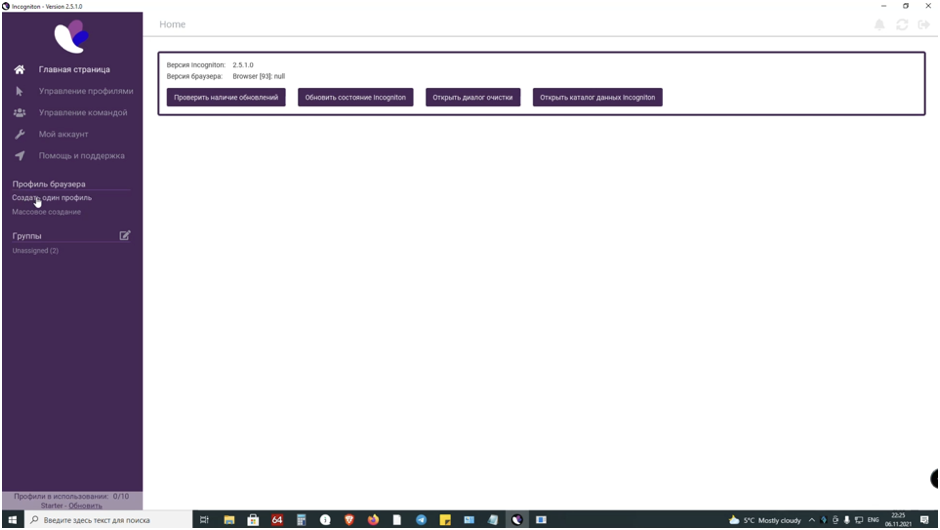940x530 pixels.
Task: Open Telegram from the taskbar
Action: coord(421,520)
